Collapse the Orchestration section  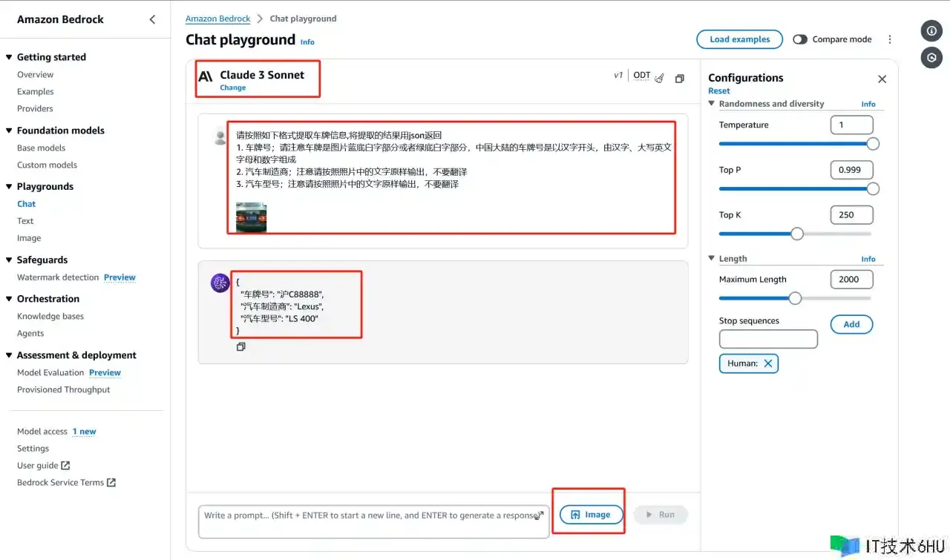point(9,299)
